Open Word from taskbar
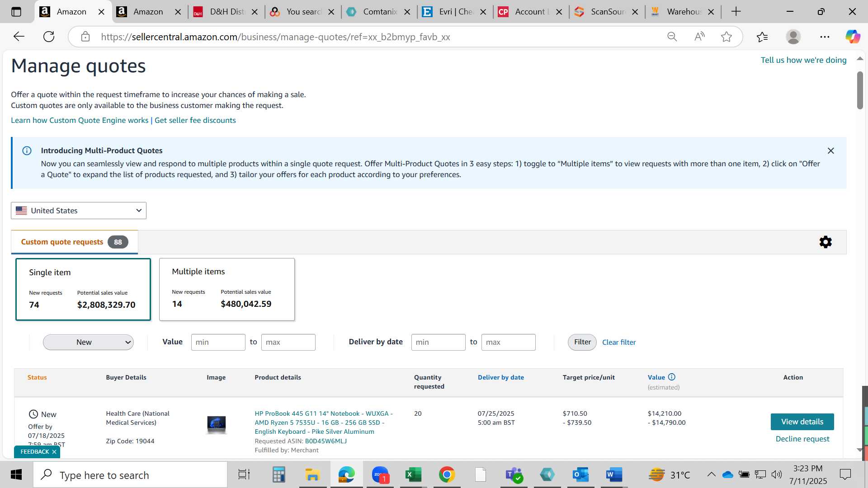This screenshot has height=488, width=868. (x=614, y=475)
